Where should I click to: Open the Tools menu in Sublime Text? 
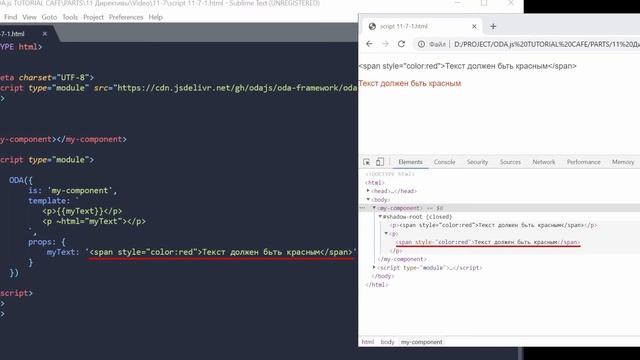point(70,17)
